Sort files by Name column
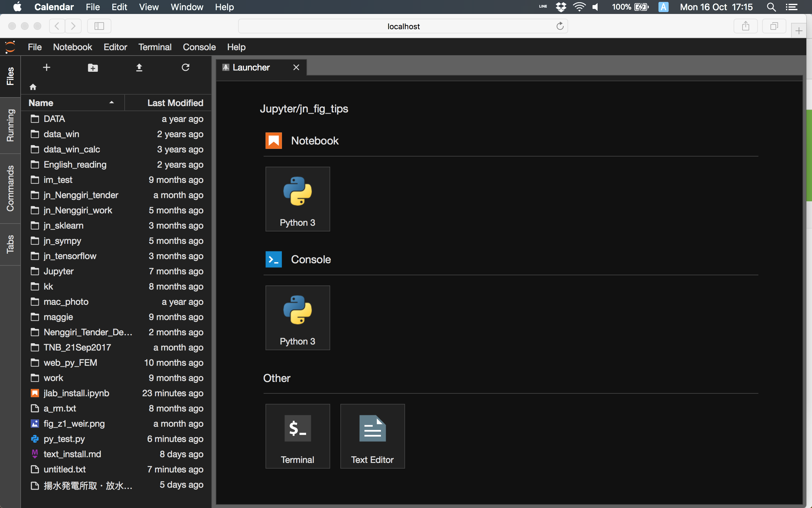The height and width of the screenshot is (508, 812). pyautogui.click(x=72, y=103)
